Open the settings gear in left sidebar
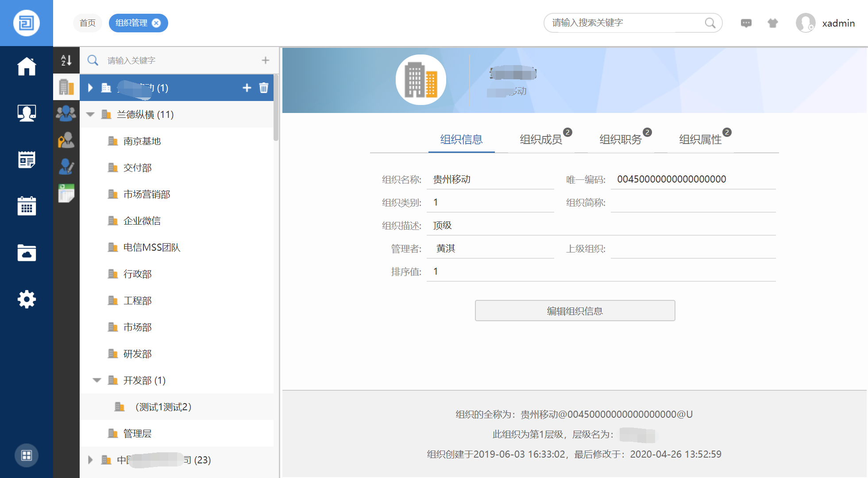This screenshot has width=868, height=478. pos(27,299)
